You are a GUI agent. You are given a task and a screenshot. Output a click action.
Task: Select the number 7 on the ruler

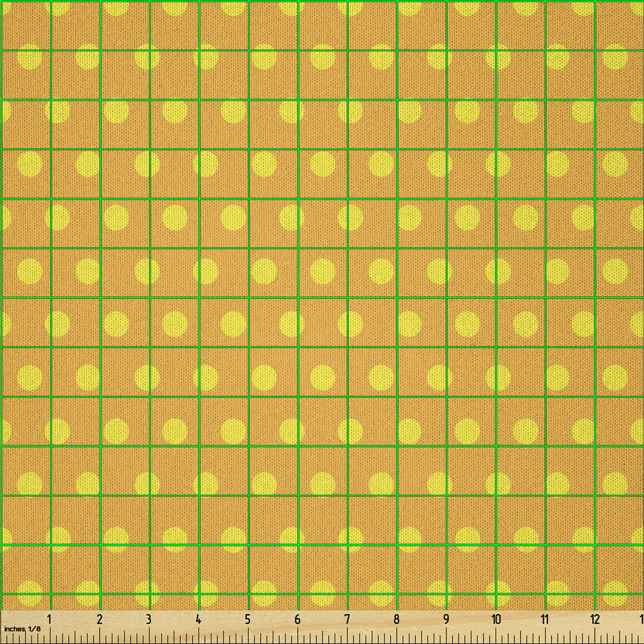click(x=347, y=619)
